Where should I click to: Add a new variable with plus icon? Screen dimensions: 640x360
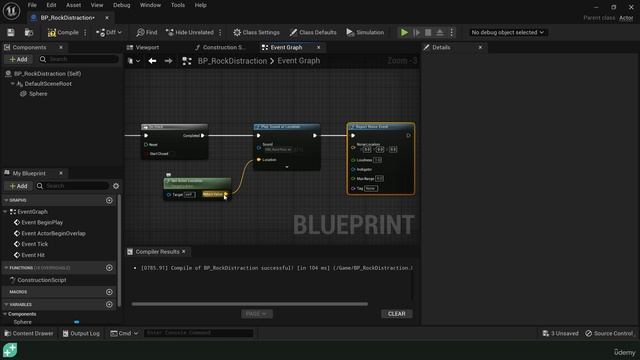tap(109, 304)
